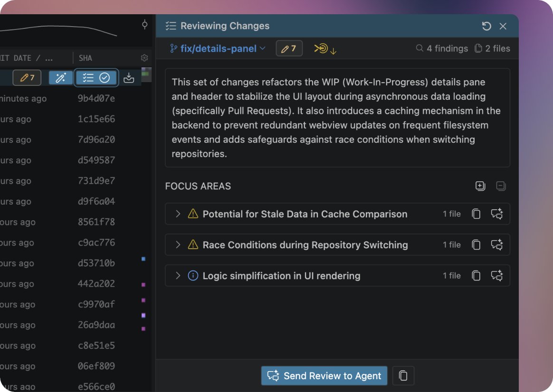553x392 pixels.
Task: Copy the Logic simplification finding
Action: (x=476, y=275)
